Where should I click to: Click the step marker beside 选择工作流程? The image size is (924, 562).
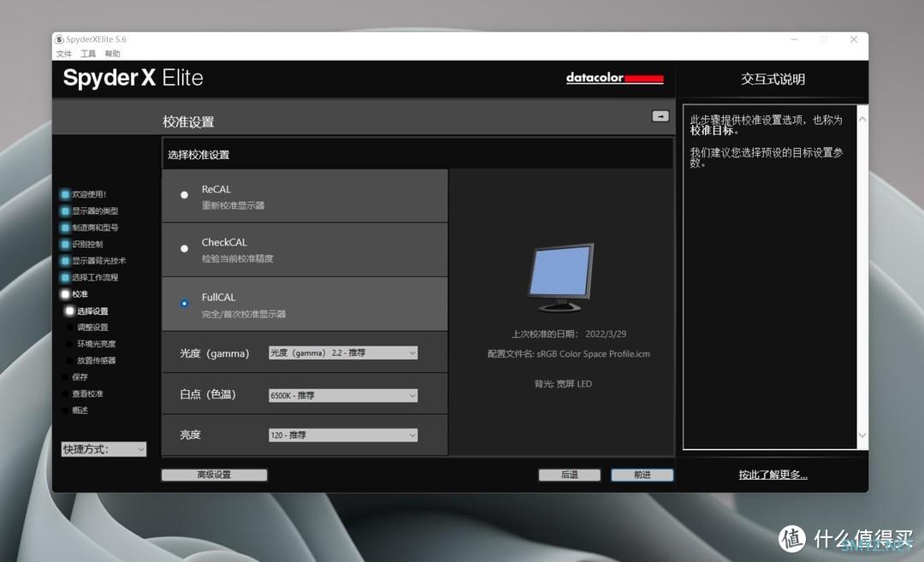click(65, 277)
